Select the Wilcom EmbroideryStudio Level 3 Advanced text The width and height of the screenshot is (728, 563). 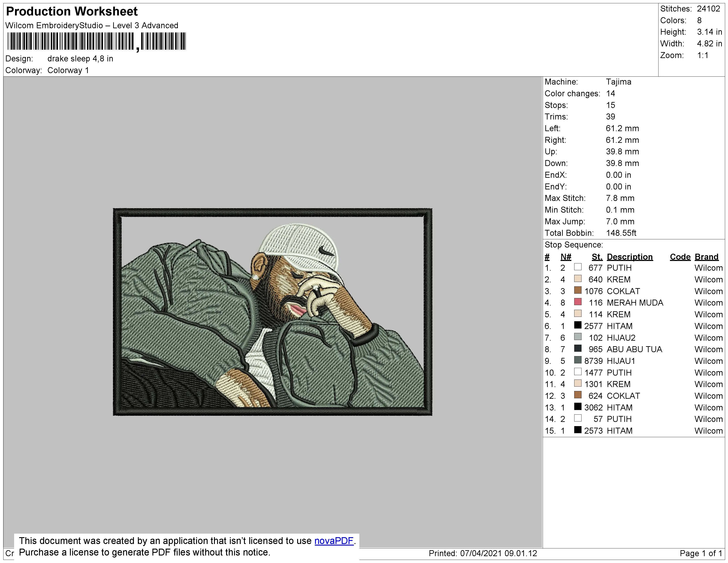pyautogui.click(x=92, y=25)
